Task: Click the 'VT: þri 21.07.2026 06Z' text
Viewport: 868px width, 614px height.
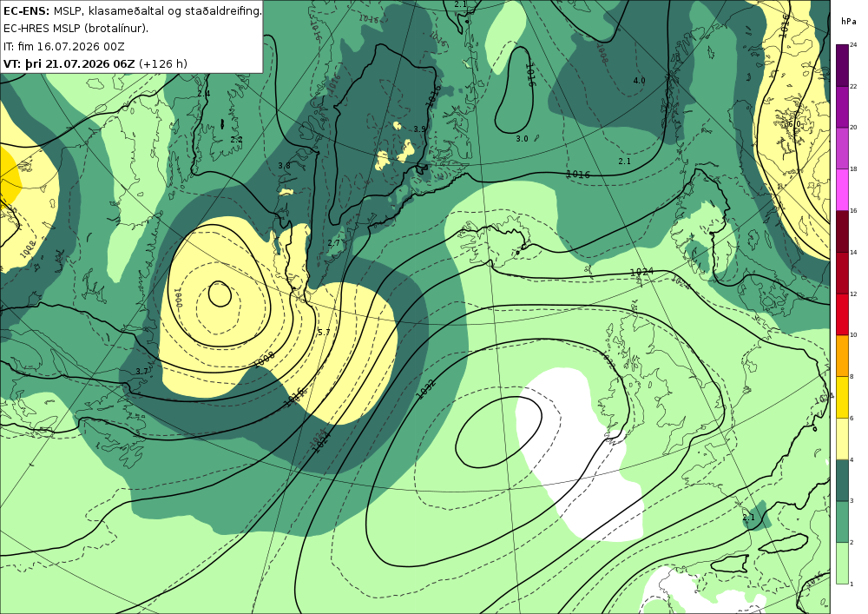Action: coord(69,63)
